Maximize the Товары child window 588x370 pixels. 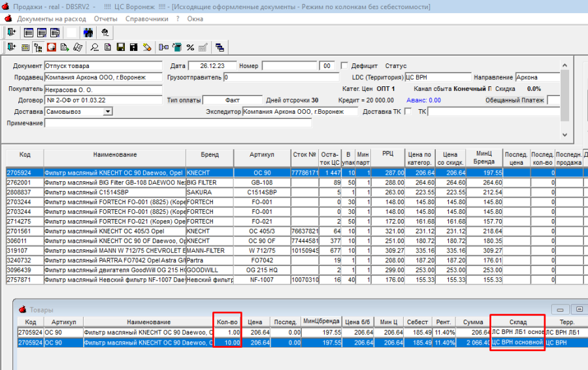pyautogui.click(x=580, y=310)
